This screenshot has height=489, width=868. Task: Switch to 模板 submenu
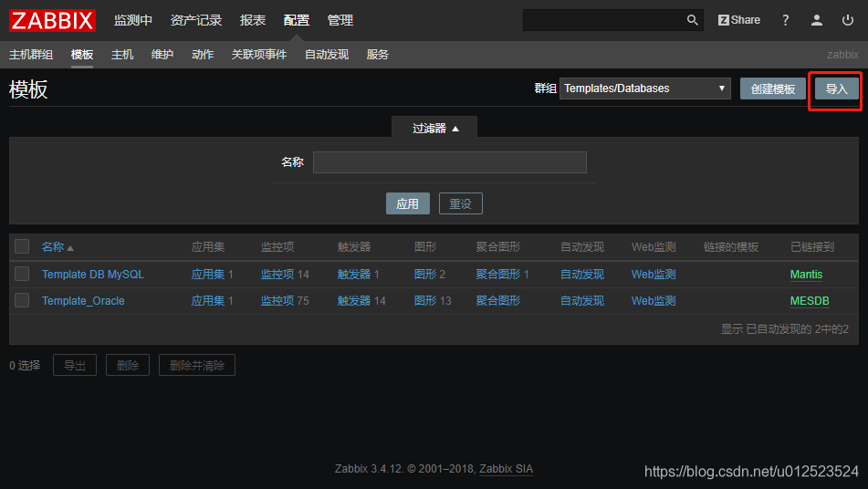click(x=82, y=54)
